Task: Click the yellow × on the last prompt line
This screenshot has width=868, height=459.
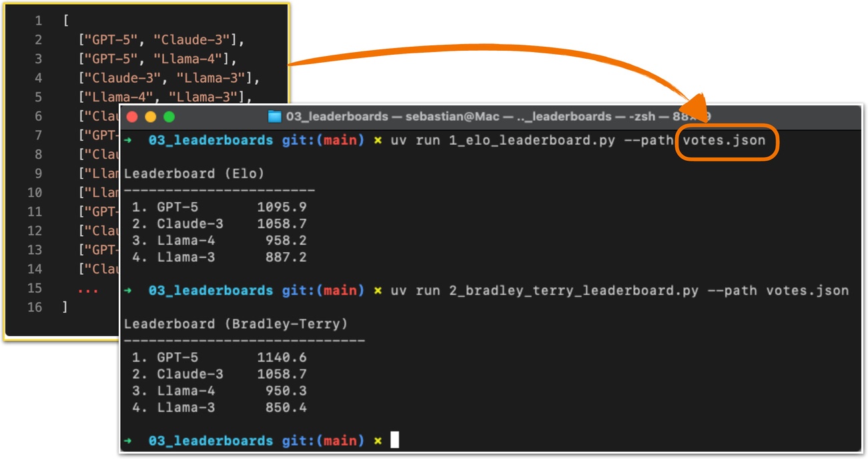Action: point(378,441)
